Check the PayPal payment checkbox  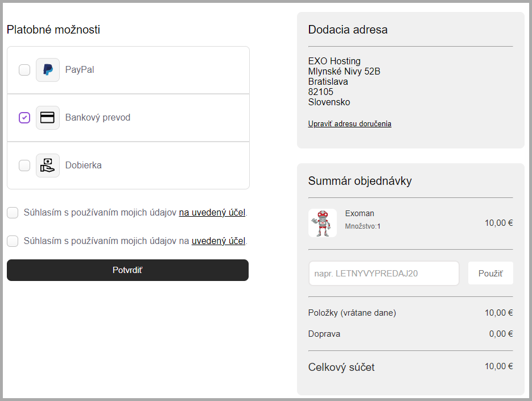tap(24, 70)
